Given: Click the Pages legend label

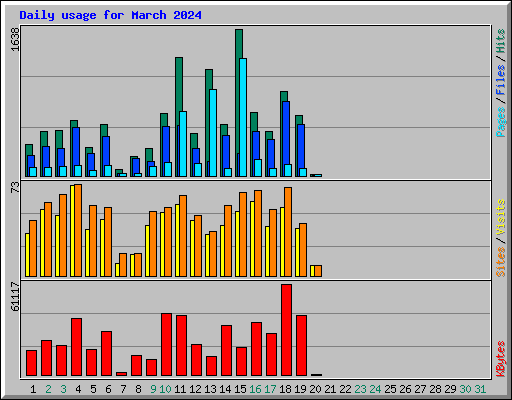Looking at the screenshot, I should click(x=501, y=122).
